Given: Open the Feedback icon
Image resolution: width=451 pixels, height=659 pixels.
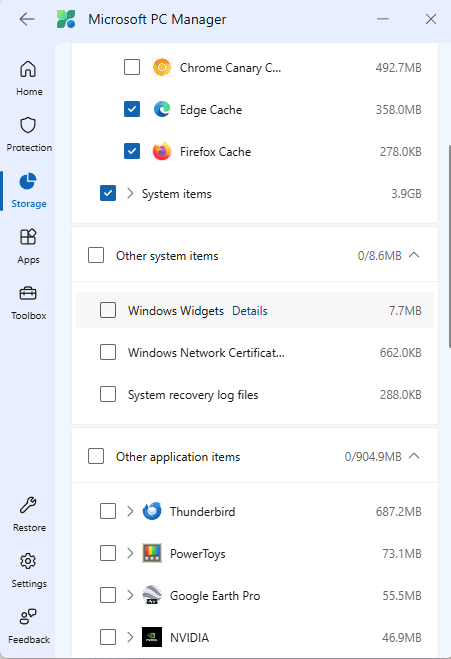Looking at the screenshot, I should point(28,617).
